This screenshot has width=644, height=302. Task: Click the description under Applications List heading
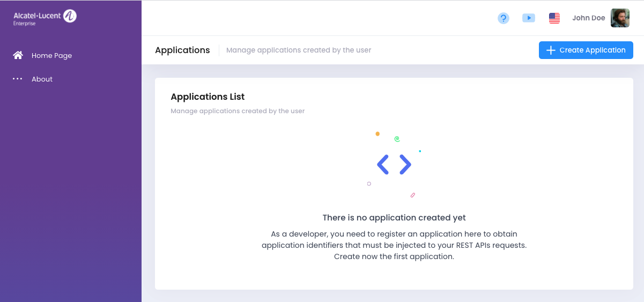[x=238, y=111]
